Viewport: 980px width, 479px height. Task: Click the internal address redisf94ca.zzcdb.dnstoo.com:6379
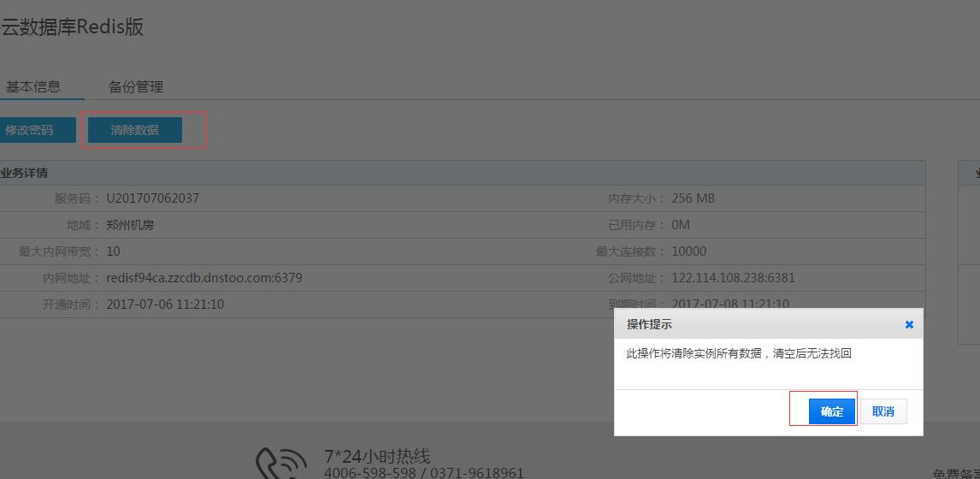[x=204, y=278]
